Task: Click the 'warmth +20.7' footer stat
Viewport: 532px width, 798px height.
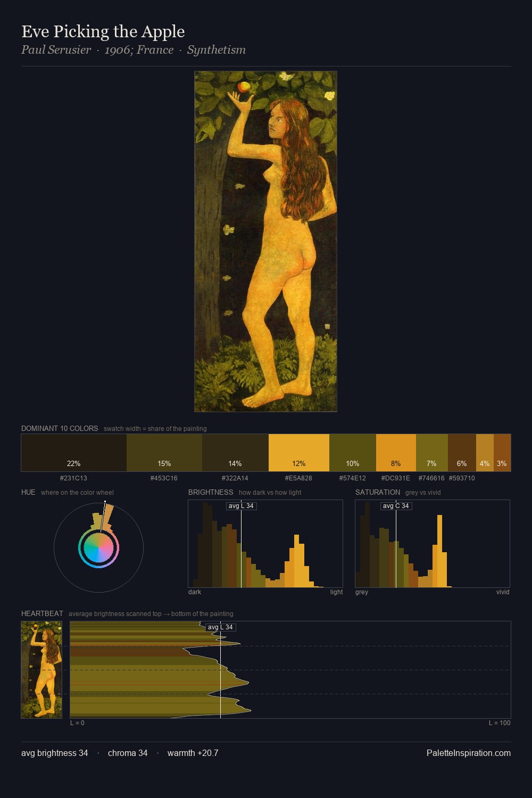Action: tap(193, 753)
